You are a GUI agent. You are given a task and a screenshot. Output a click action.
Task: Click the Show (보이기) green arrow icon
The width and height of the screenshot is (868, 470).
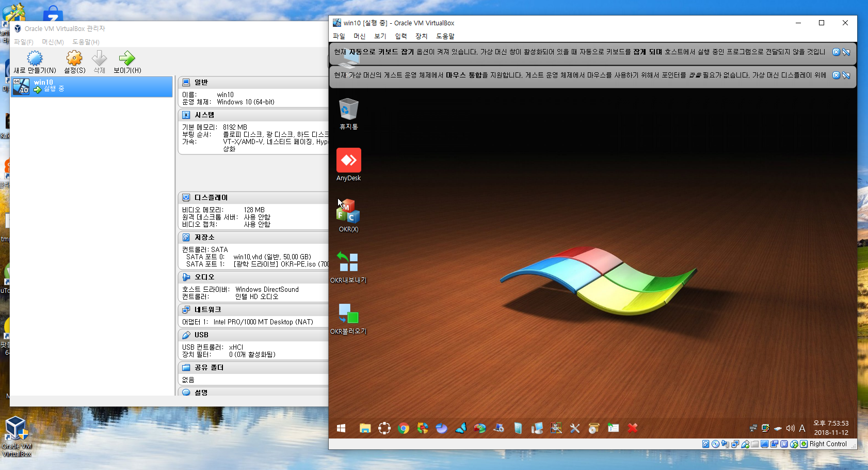127,58
